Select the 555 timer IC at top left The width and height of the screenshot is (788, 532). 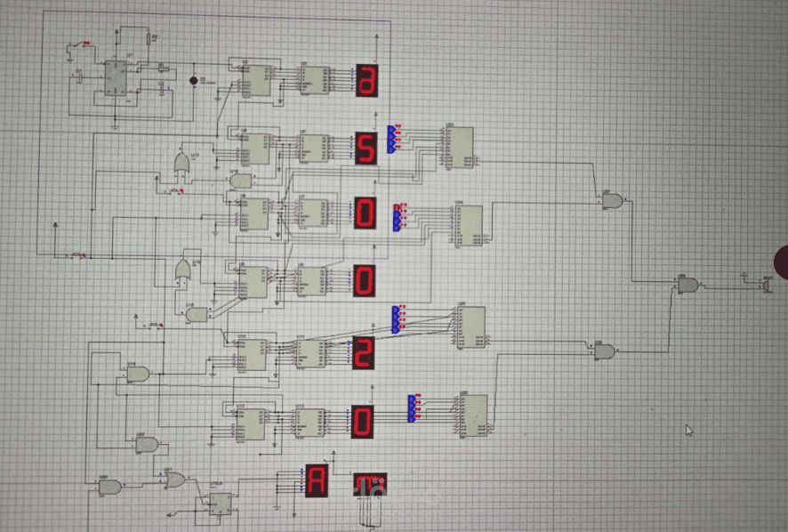pyautogui.click(x=116, y=78)
